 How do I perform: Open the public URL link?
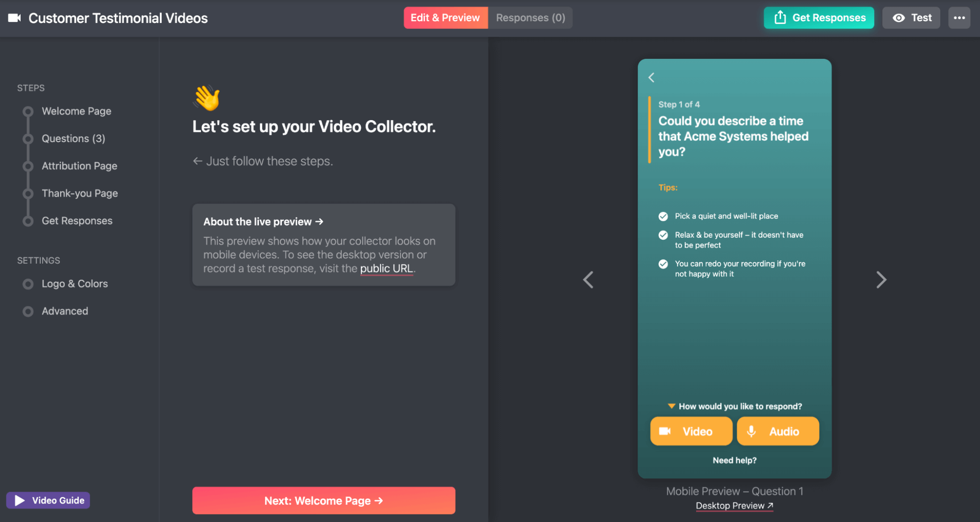coord(386,268)
